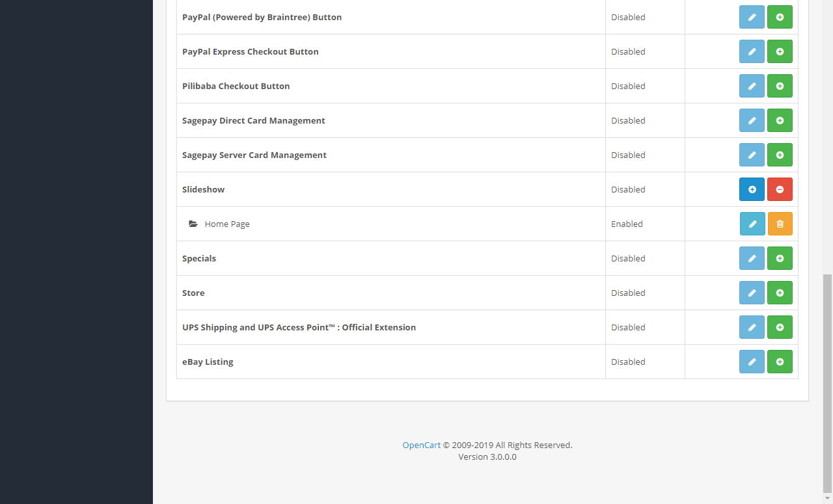Delete the Home Page module with trash icon

pyautogui.click(x=780, y=224)
